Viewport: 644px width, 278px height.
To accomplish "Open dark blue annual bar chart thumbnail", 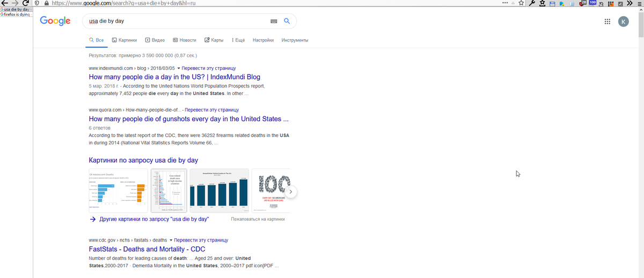I will click(x=219, y=191).
